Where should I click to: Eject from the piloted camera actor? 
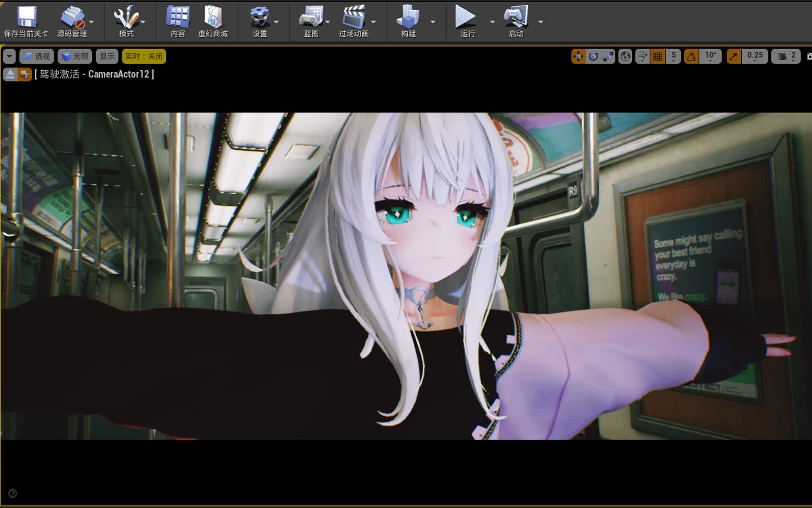[x=11, y=74]
